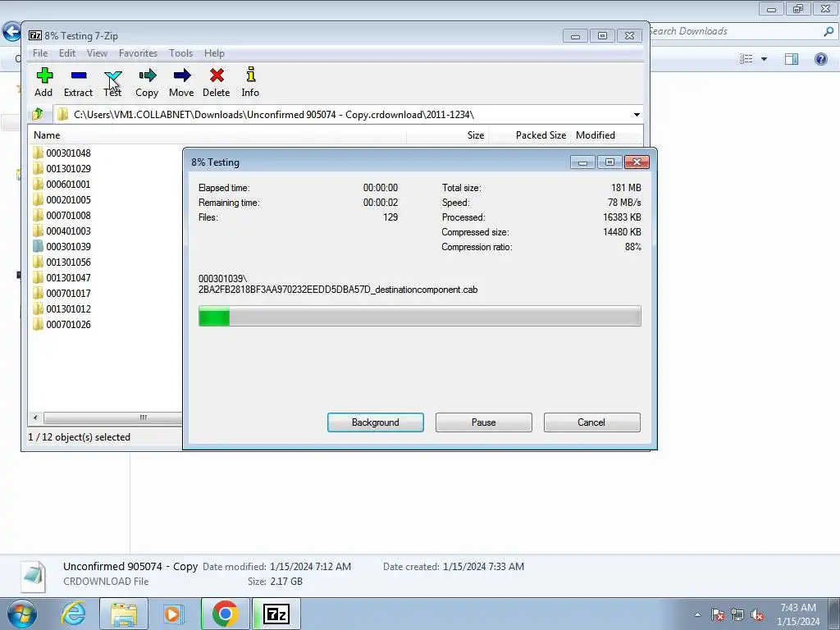
Task: Open the Edit menu
Action: click(x=67, y=53)
